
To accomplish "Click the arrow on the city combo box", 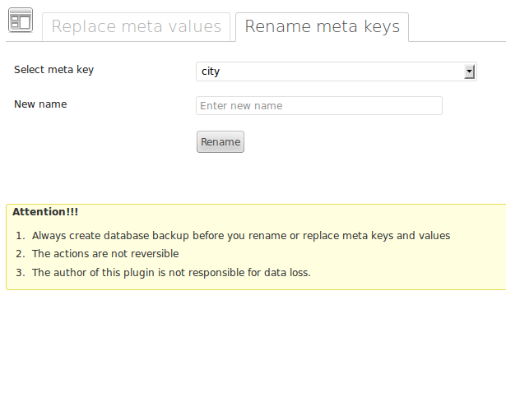I will tap(470, 72).
